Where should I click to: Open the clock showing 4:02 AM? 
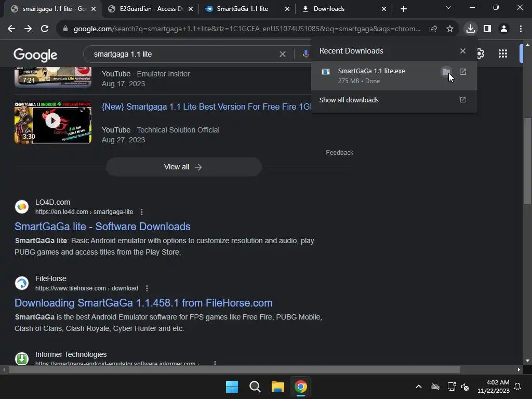[x=494, y=387]
